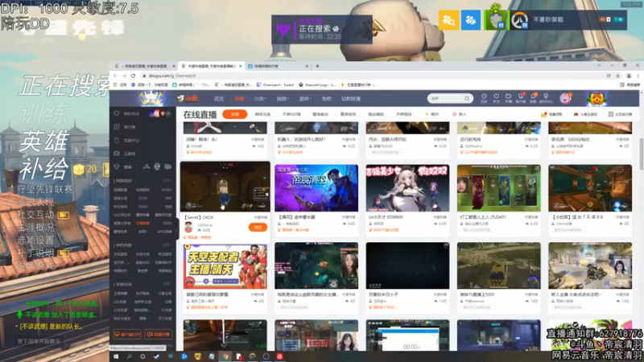The image size is (644, 362).
Task: Expand the second sidebar game section 全部 link
Action: point(167,245)
